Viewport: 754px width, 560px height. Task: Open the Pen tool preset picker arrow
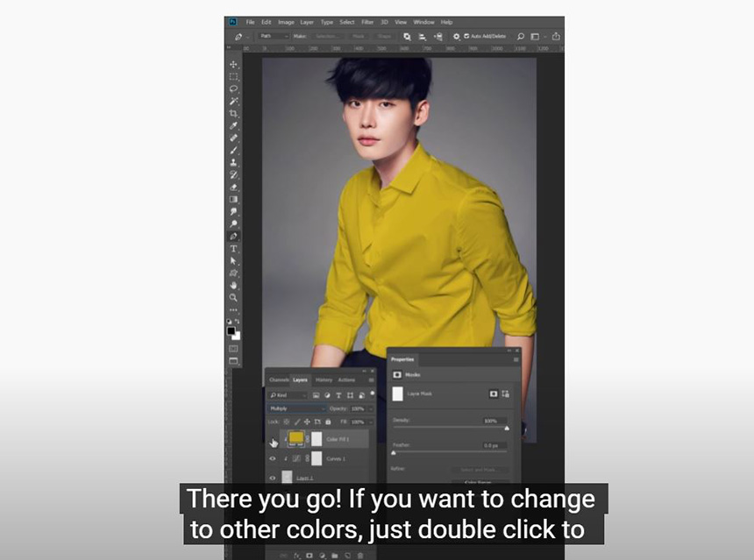coord(248,37)
